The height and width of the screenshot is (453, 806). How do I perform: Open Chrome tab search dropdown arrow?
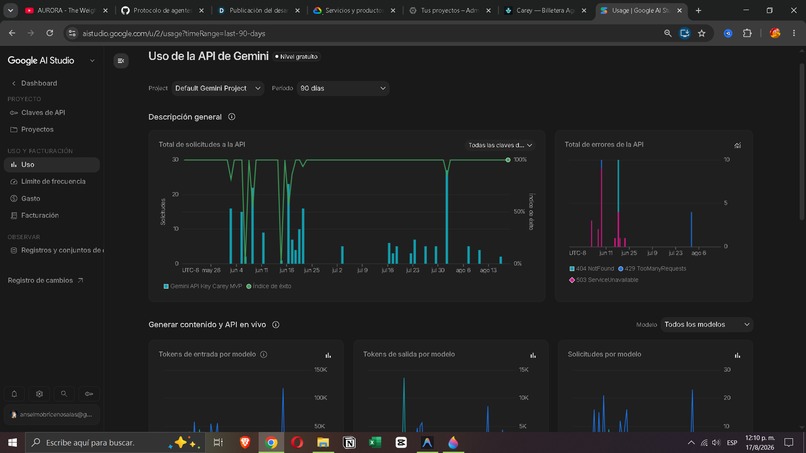pos(10,10)
